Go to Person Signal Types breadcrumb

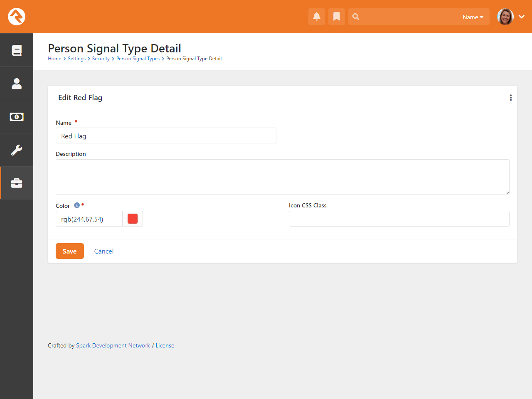[x=138, y=59]
